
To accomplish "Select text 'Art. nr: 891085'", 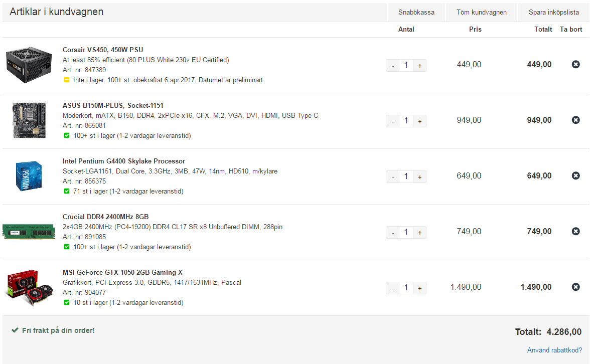I will (84, 237).
